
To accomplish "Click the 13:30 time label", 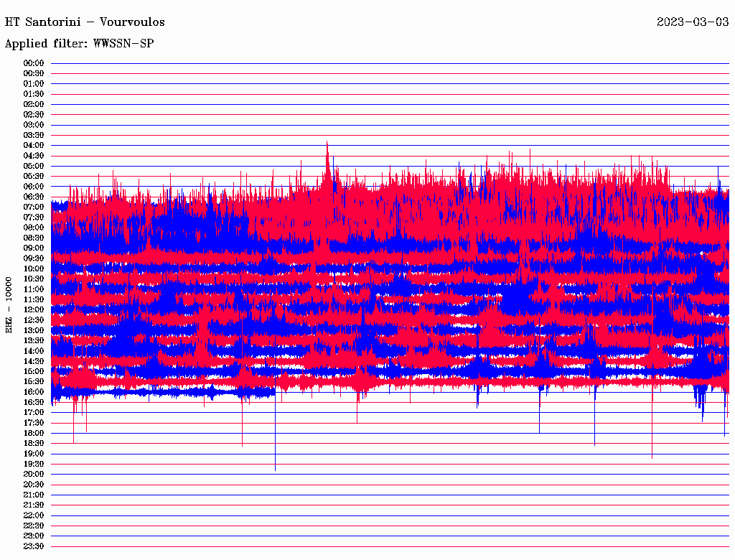I will 34,341.
